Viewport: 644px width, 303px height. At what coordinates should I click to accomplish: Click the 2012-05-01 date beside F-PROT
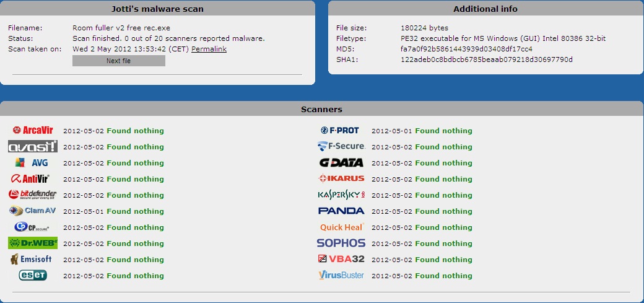tap(392, 131)
